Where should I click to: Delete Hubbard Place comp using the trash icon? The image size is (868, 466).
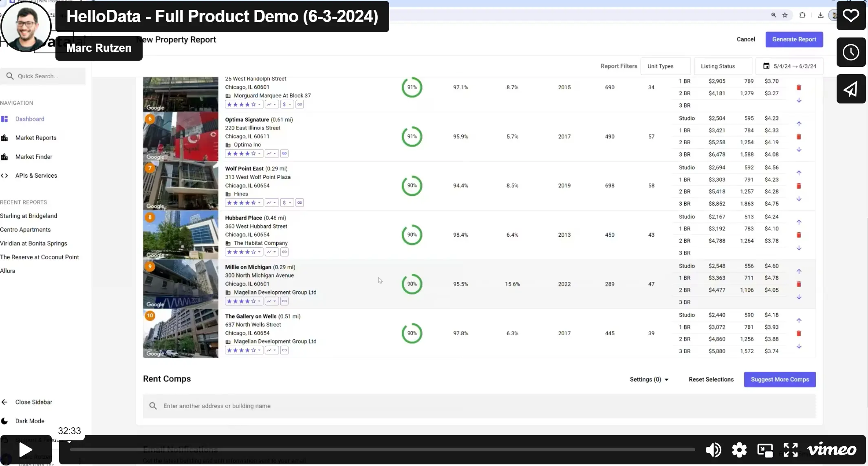[x=799, y=235]
